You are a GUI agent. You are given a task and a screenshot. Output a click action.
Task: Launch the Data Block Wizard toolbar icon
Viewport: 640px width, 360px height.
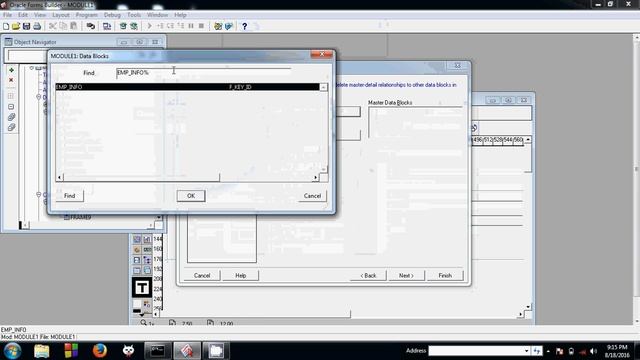click(218, 26)
